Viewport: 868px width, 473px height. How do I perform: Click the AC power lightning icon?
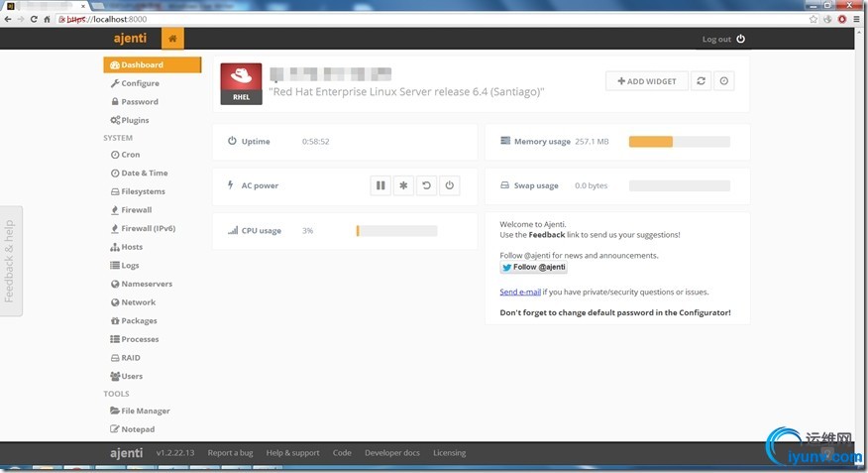point(230,184)
